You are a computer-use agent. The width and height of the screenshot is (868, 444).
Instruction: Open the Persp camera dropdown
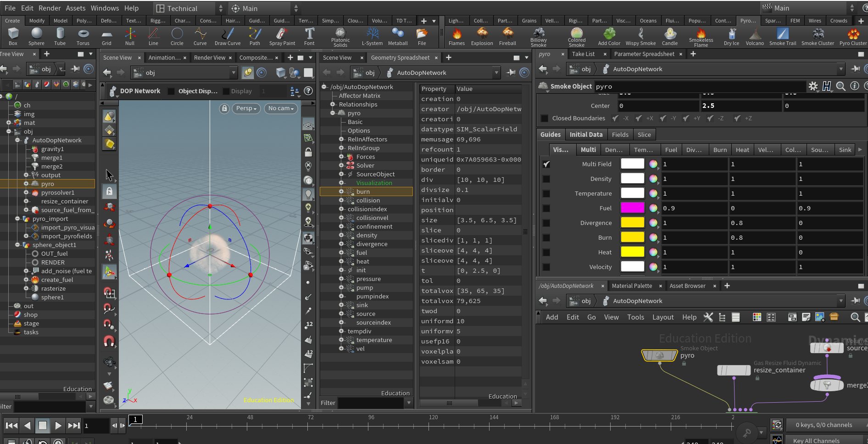246,108
